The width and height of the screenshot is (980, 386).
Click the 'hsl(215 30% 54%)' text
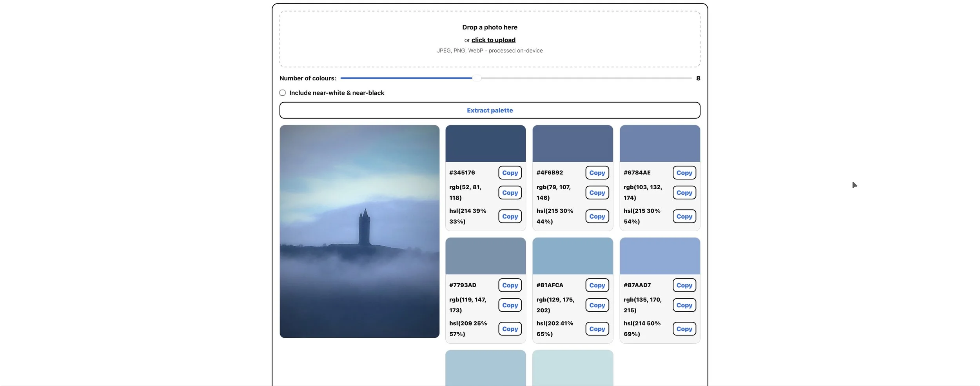pyautogui.click(x=642, y=216)
